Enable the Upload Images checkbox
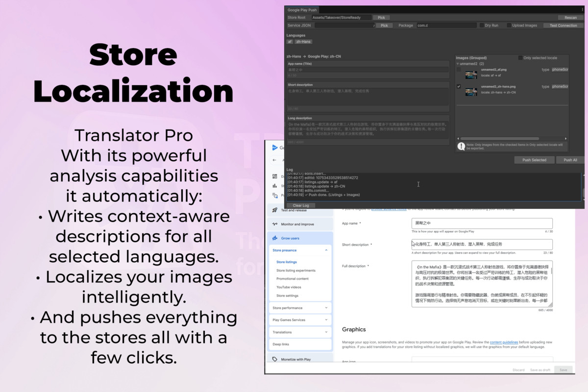Viewport: 588px width, 392px height. (x=509, y=25)
